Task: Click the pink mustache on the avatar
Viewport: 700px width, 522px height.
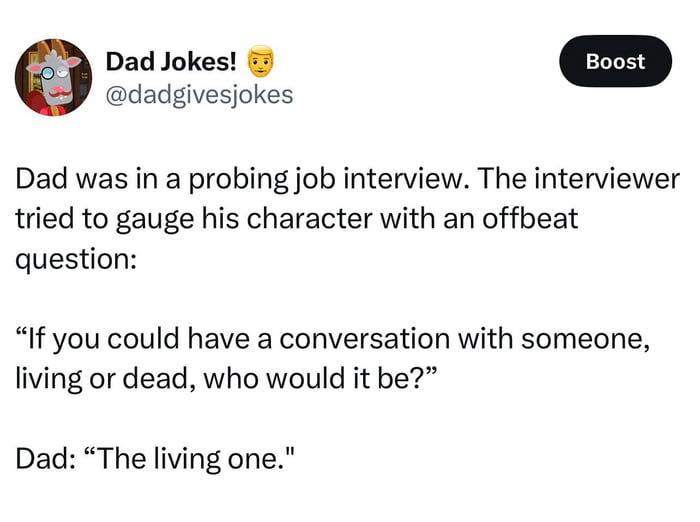Action: coord(60,93)
